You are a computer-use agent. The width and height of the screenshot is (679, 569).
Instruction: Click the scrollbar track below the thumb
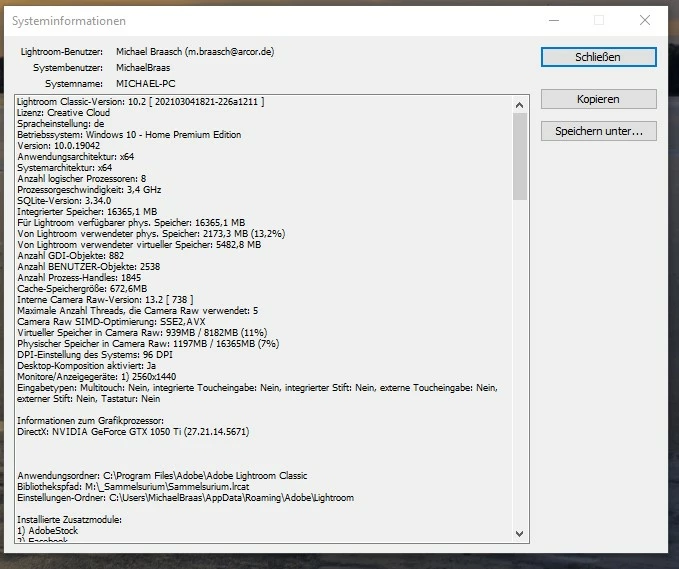[520, 364]
